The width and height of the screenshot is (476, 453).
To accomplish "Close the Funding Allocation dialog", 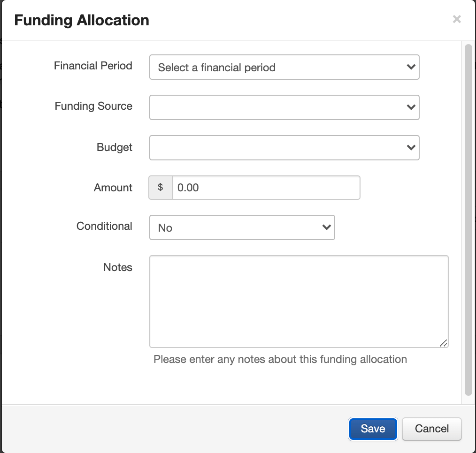I will 456,19.
